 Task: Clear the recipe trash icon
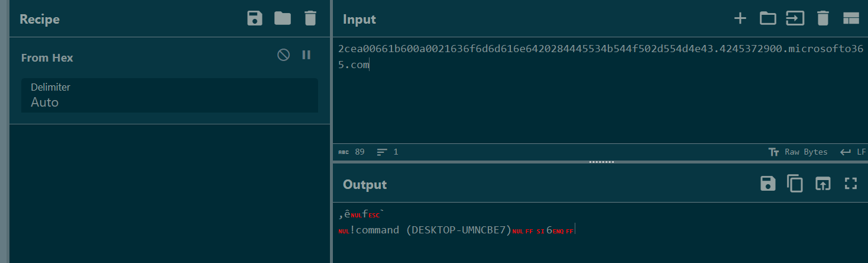click(310, 18)
